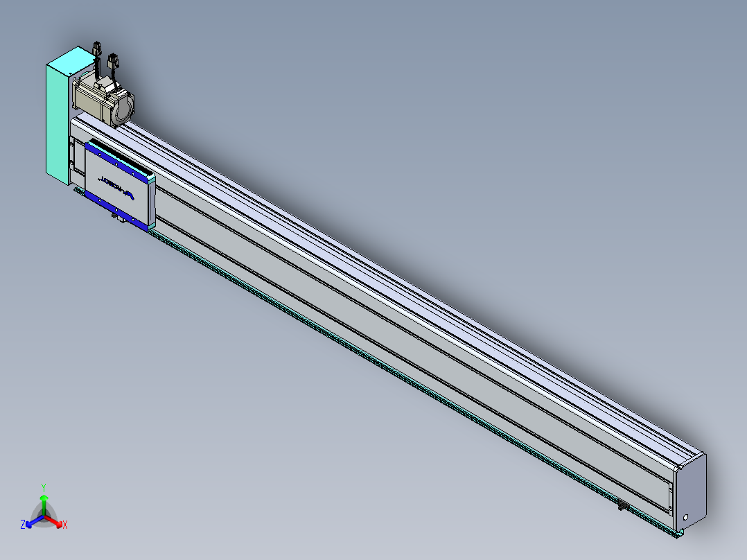Click the red X axis of the triad

pyautogui.click(x=54, y=521)
